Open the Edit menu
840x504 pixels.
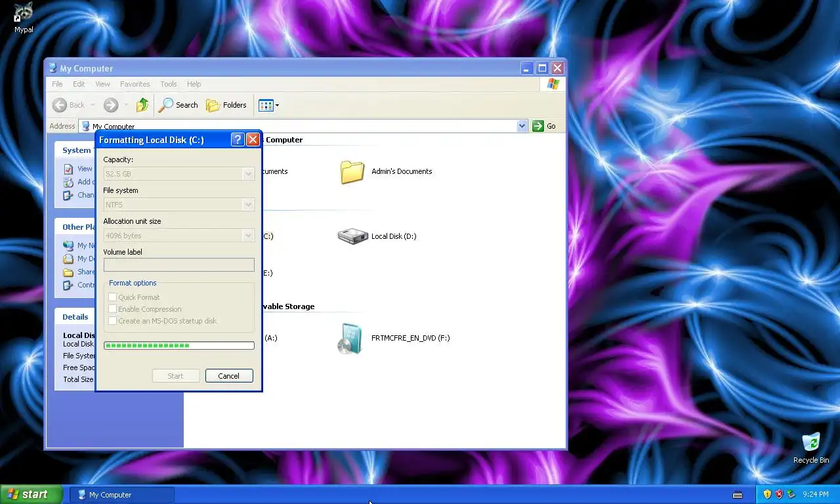(x=79, y=84)
